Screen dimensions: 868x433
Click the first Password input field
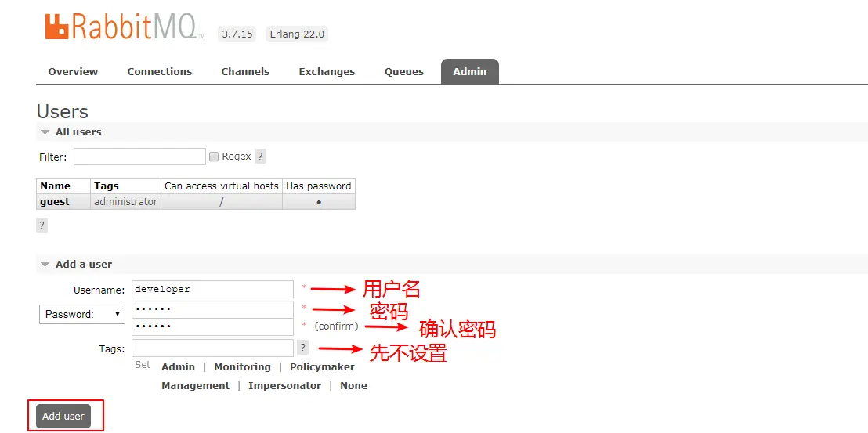pyautogui.click(x=212, y=309)
